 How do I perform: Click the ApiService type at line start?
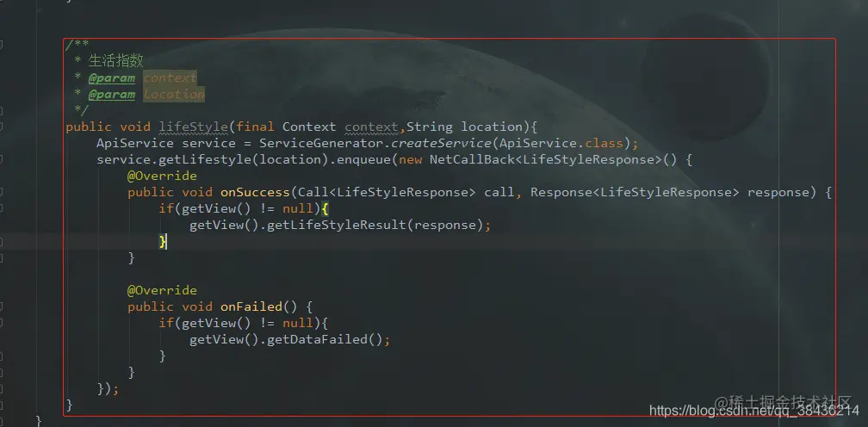(x=135, y=143)
